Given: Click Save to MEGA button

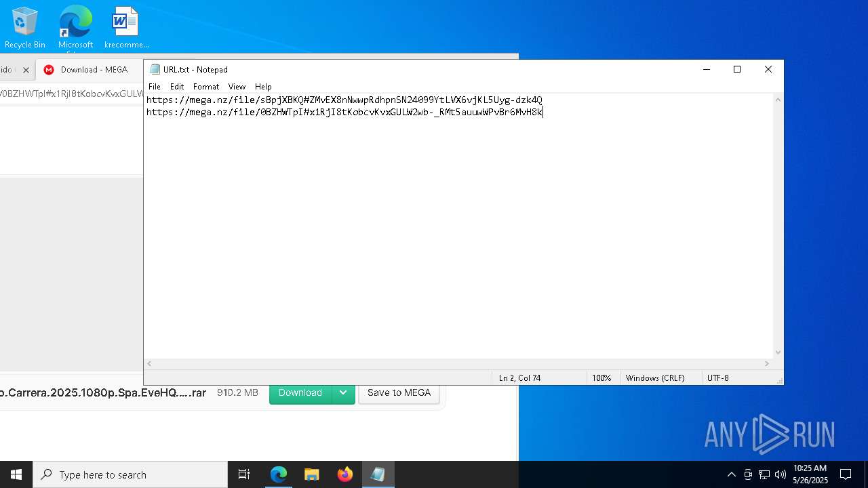Looking at the screenshot, I should click(399, 392).
